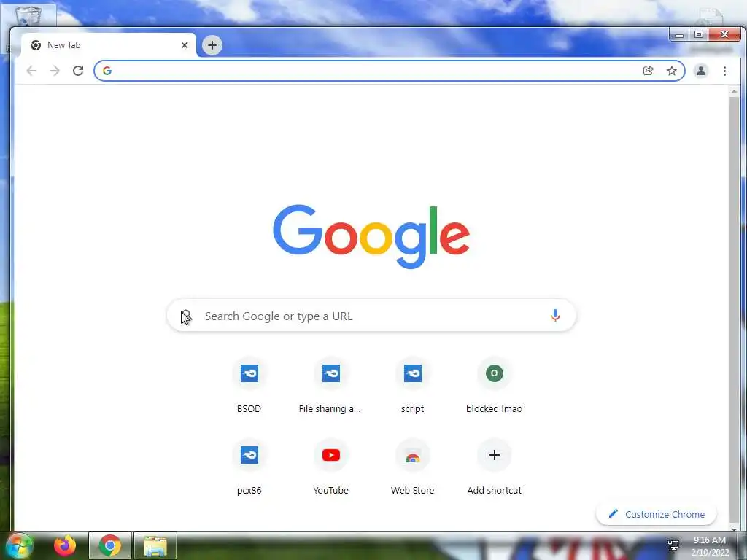Start voice search with microphone icon

(555, 315)
